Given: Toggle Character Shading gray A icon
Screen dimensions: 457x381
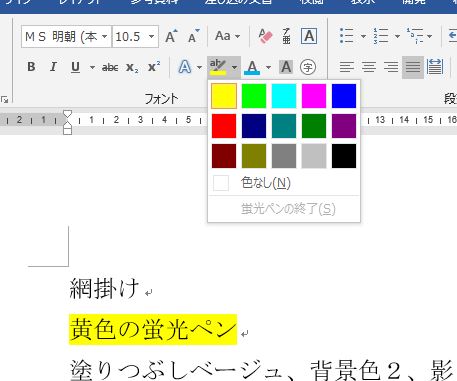Looking at the screenshot, I should point(286,67).
